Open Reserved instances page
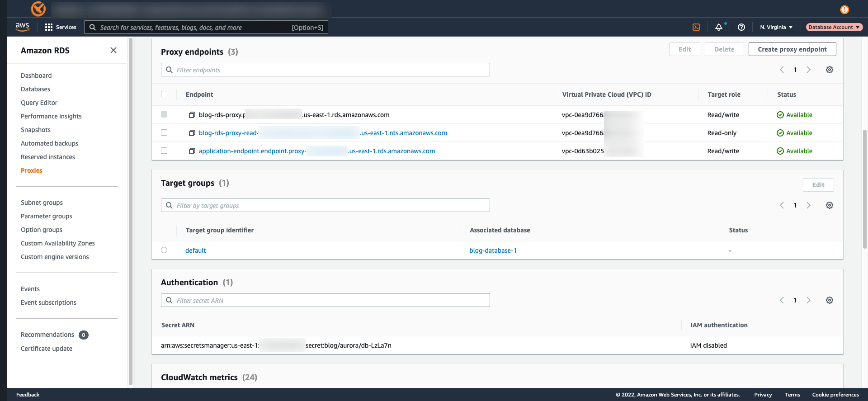The image size is (868, 401). pyautogui.click(x=48, y=157)
